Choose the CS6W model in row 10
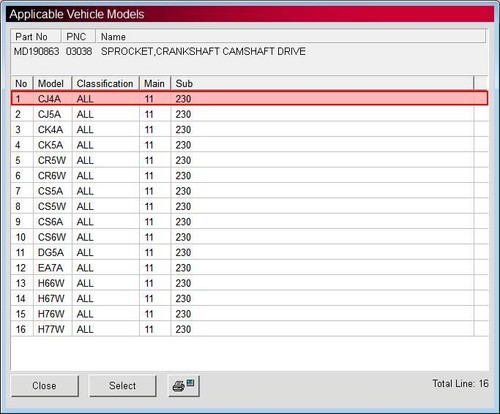Viewport: 500px width, 414px height. (249, 237)
